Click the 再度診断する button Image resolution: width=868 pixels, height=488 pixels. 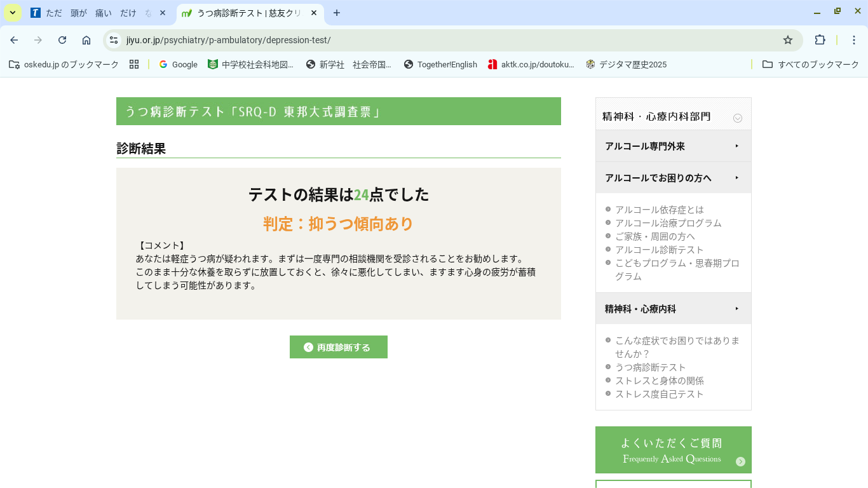click(338, 347)
